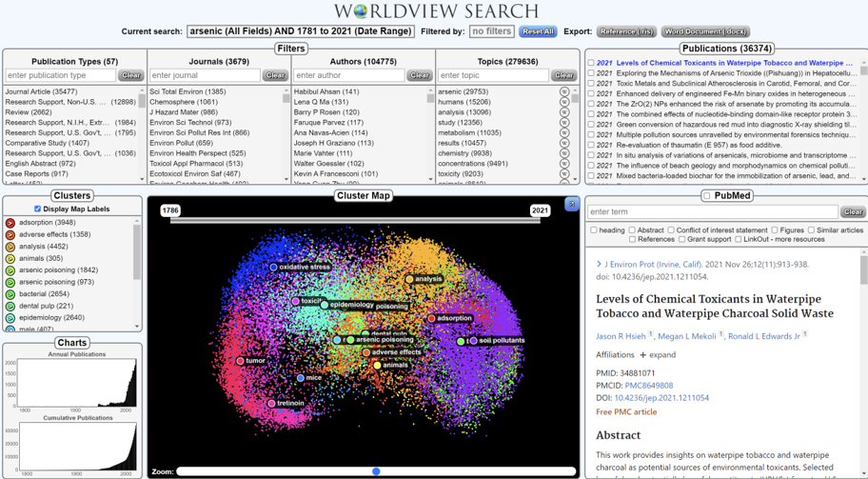Expand the cluster map to full view
Screen dimensions: 868x479
tap(572, 205)
